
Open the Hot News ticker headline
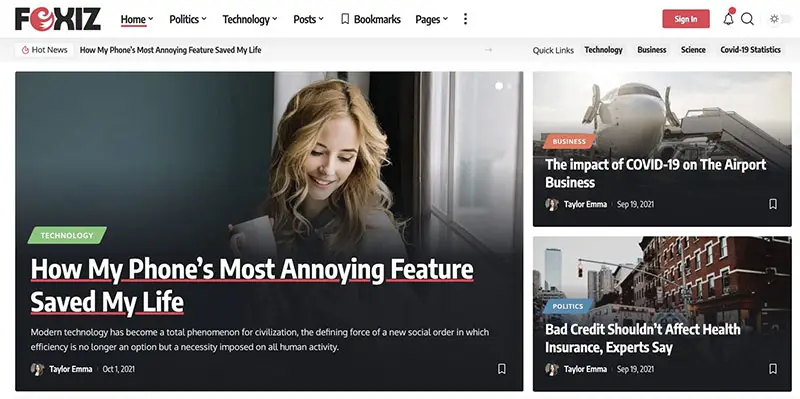click(170, 50)
